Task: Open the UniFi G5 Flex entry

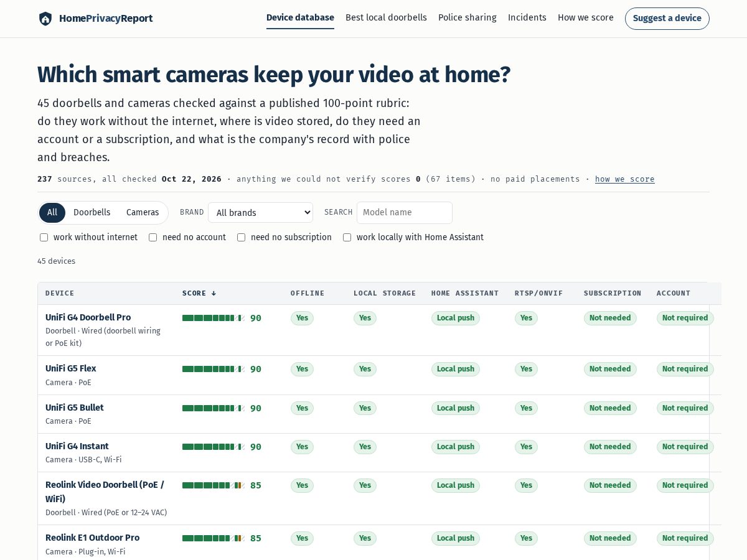Action: tap(71, 368)
